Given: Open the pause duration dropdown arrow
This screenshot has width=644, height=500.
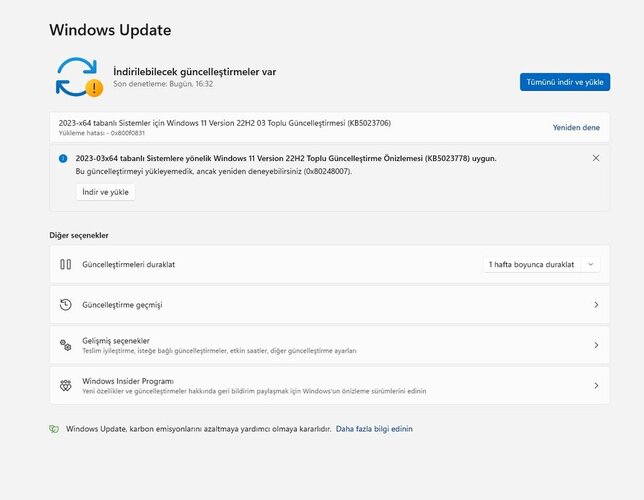Looking at the screenshot, I should coord(591,264).
